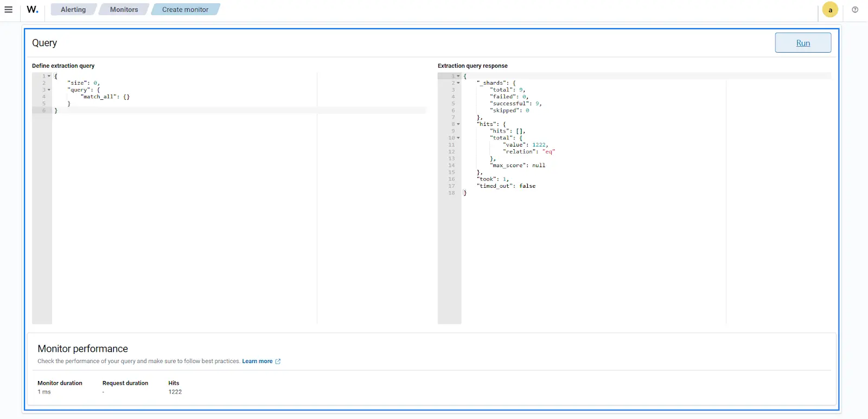
Task: Click the "relation": "eq" line in response
Action: pyautogui.click(x=529, y=152)
